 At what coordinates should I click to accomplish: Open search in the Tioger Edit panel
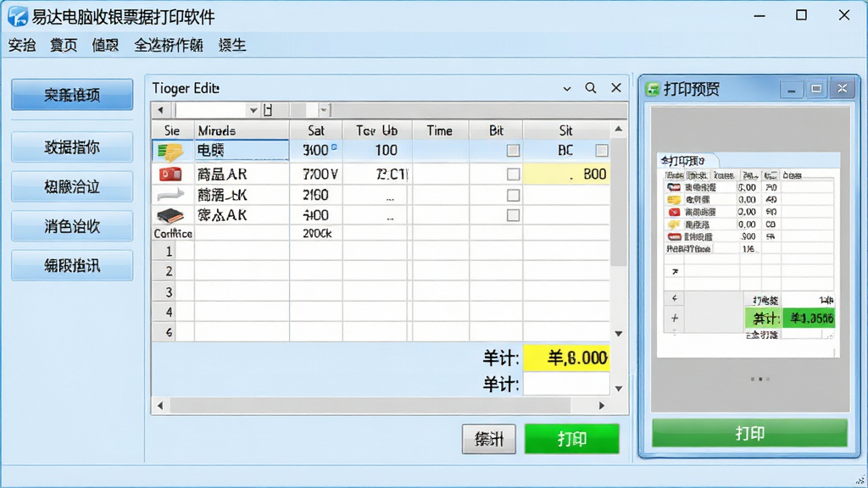591,88
